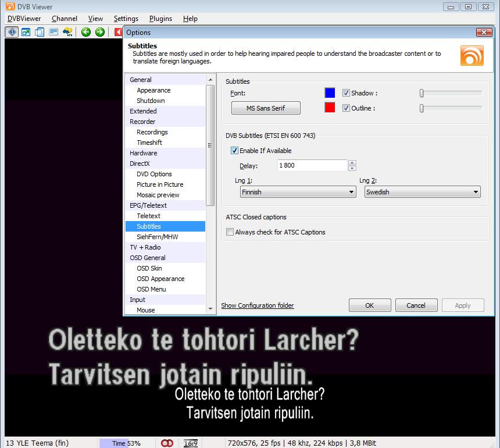Click the fullscreen window toolbar icon
The height and width of the screenshot is (448, 500).
(26, 32)
